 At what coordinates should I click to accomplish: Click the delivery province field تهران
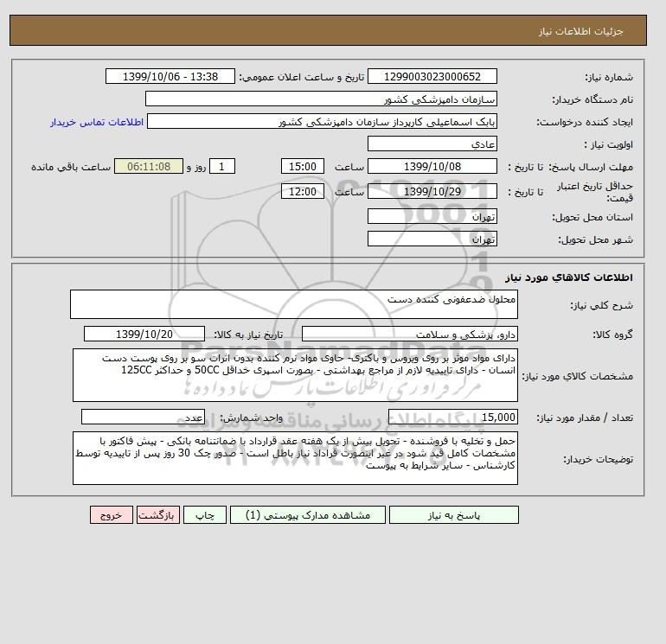click(432, 216)
